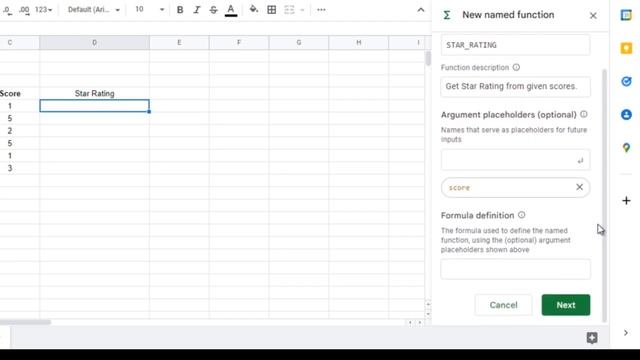Viewport: 640px width, 360px height.
Task: Show info for Function description
Action: point(516,67)
